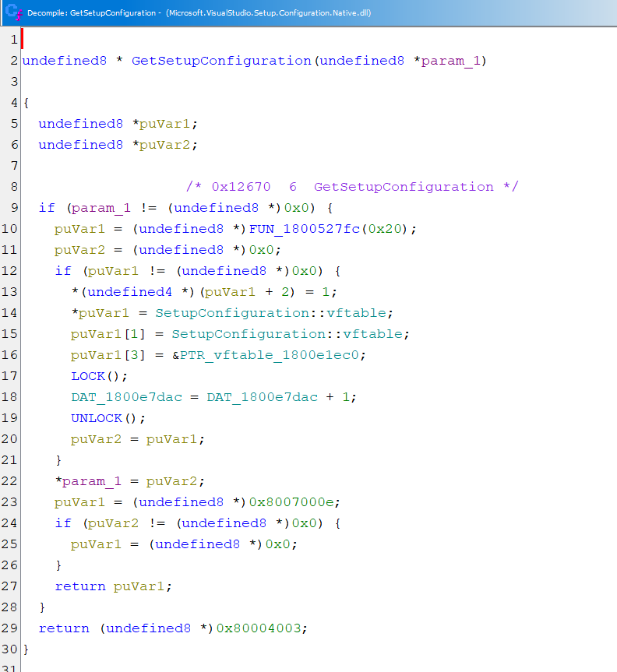Click the 0x80004003 return value on line 29
Image resolution: width=617 pixels, height=672 pixels.
pos(258,628)
